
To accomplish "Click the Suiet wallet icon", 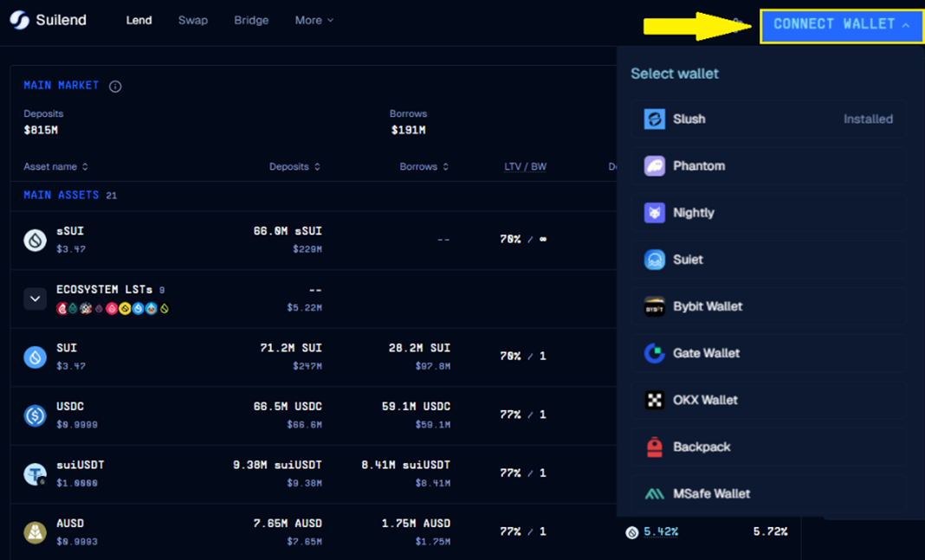I will click(655, 260).
